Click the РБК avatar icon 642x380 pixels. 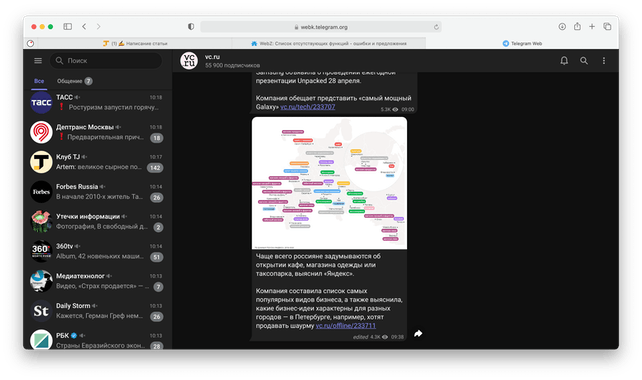[41, 339]
